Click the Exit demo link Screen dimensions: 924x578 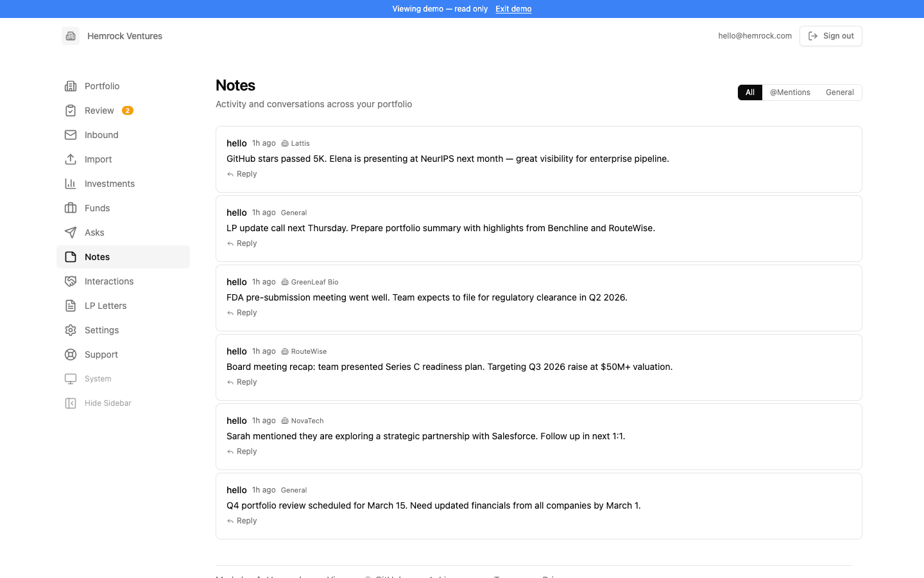[513, 9]
